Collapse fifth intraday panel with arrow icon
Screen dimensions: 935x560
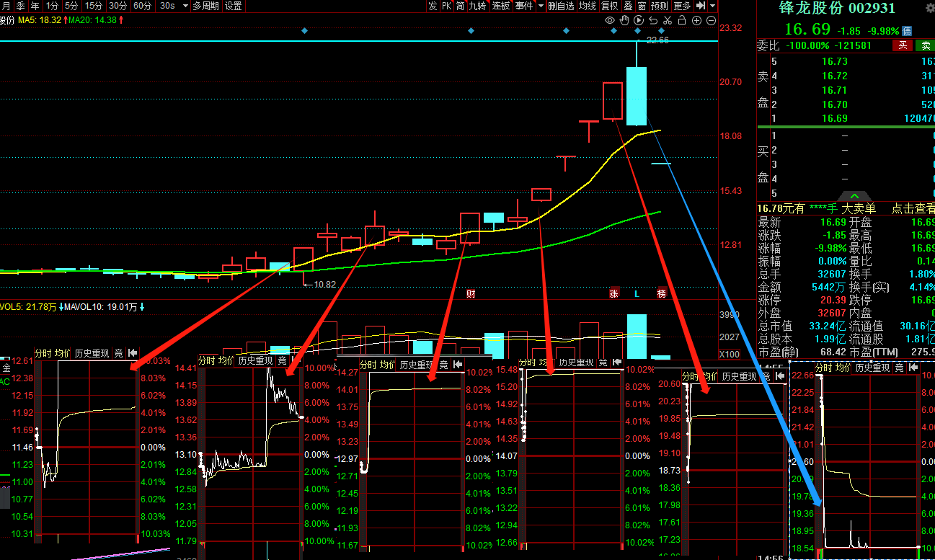click(x=779, y=376)
